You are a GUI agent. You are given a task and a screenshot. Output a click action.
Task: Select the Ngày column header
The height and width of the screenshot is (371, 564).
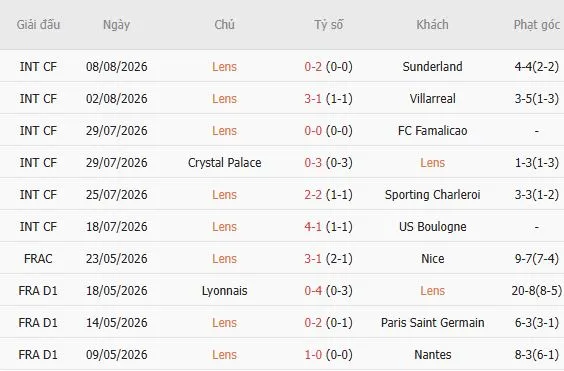(116, 25)
